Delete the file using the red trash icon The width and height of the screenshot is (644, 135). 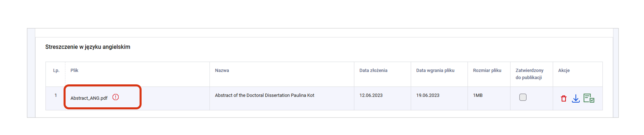point(564,99)
